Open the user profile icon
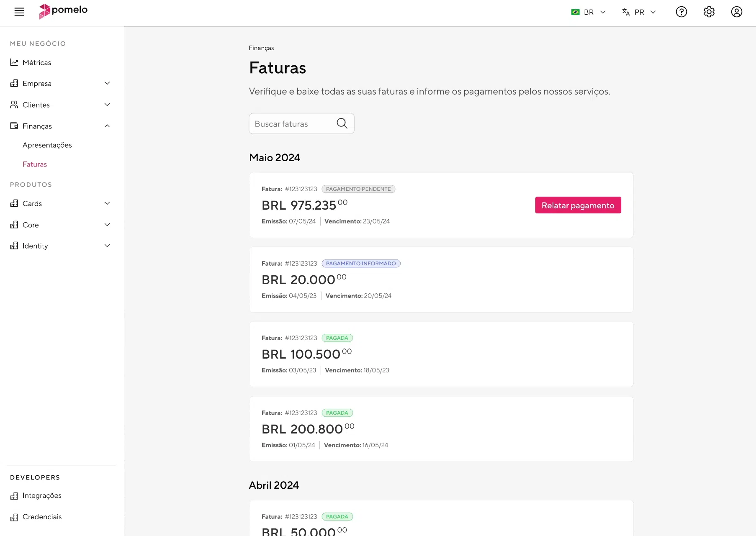The height and width of the screenshot is (536, 756). pyautogui.click(x=736, y=12)
